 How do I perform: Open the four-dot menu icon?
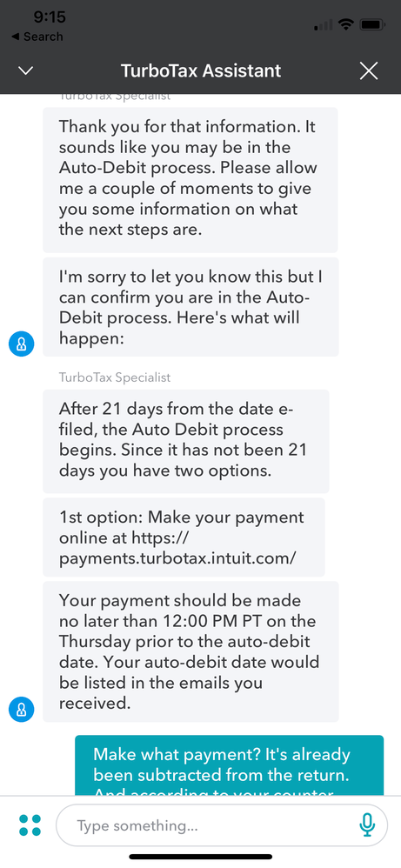pyautogui.click(x=30, y=825)
